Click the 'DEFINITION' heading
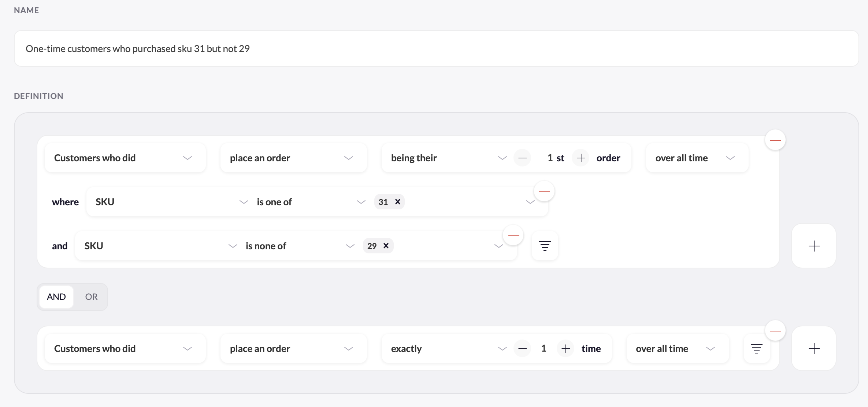Screen dimensions: 868x407 point(38,96)
